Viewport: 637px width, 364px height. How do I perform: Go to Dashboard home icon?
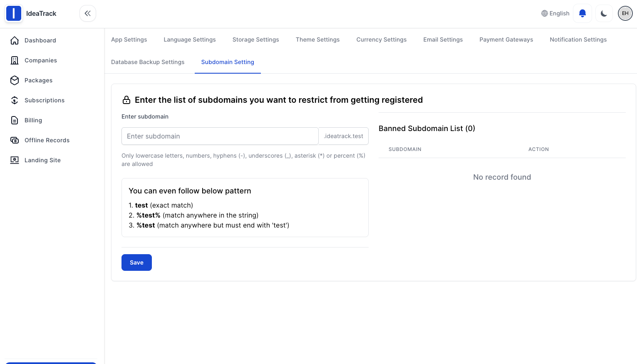click(x=15, y=40)
